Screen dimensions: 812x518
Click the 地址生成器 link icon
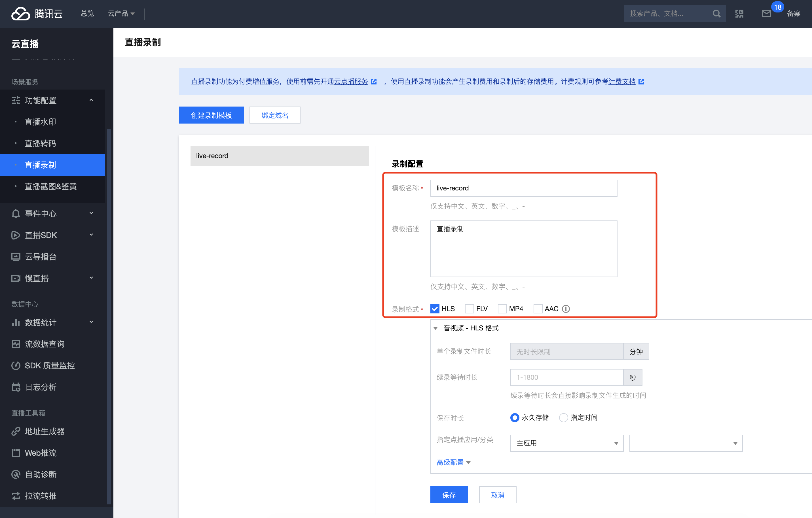16,431
